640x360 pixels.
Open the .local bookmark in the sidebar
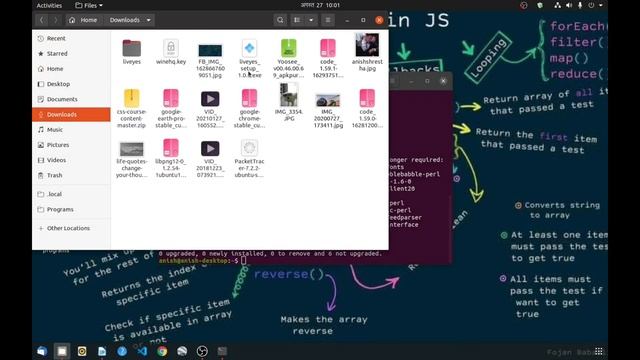coord(71,194)
